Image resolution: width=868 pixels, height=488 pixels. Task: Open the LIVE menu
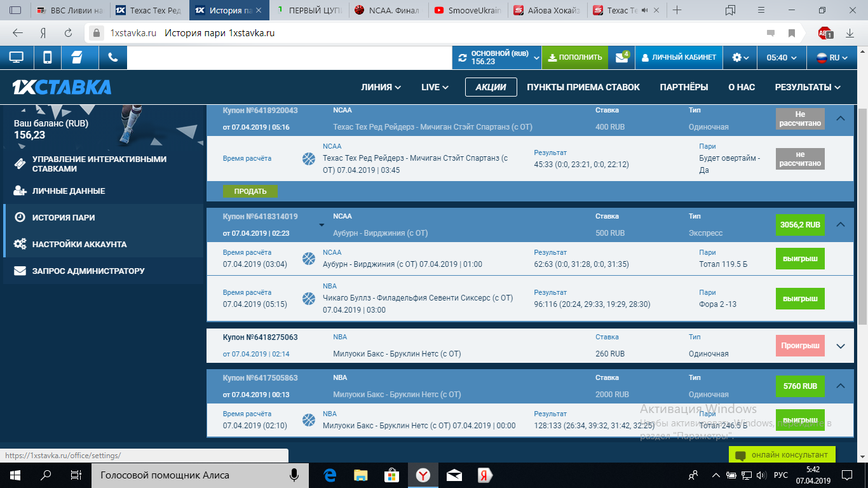(435, 87)
